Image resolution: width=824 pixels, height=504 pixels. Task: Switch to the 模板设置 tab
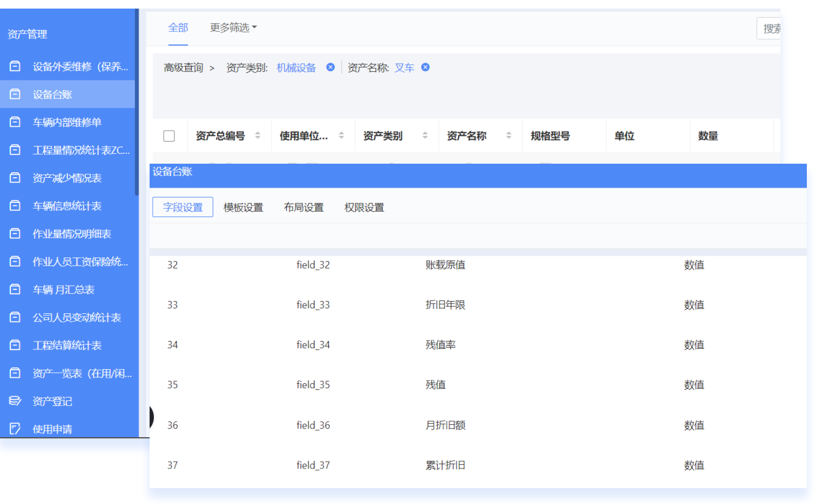(x=243, y=207)
